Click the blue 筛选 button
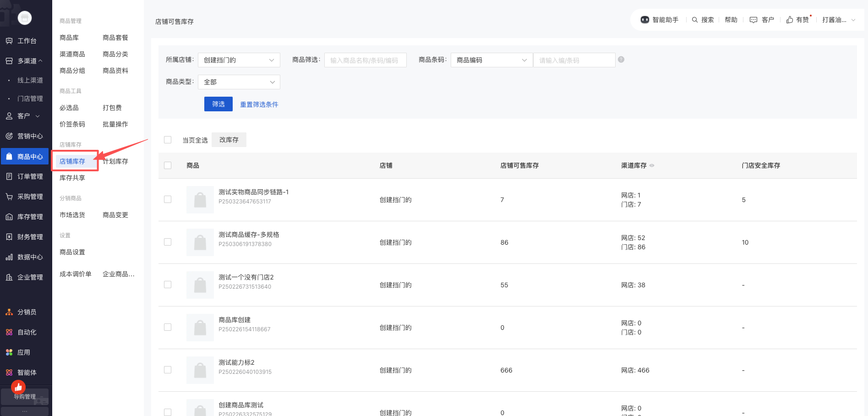This screenshot has height=416, width=868. pyautogui.click(x=218, y=104)
